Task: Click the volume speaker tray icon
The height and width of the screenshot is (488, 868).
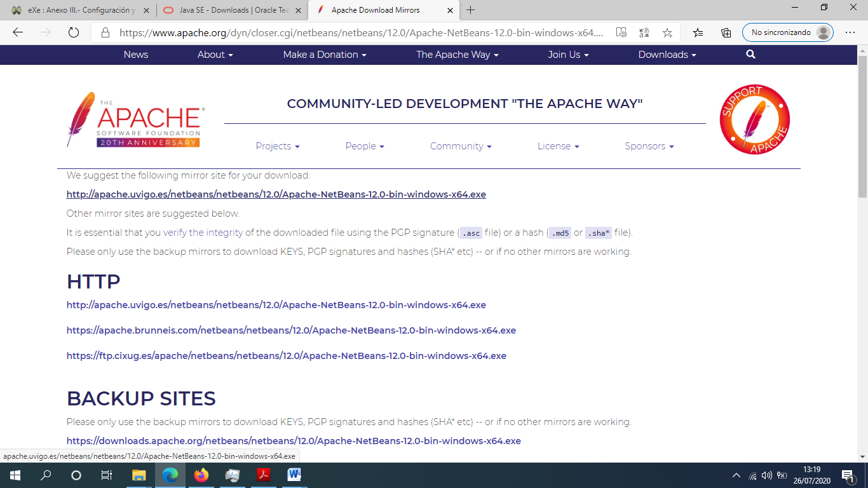Action: point(766,475)
